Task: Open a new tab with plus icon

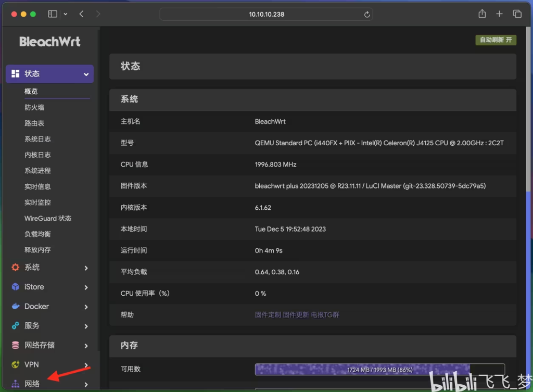Action: (499, 14)
